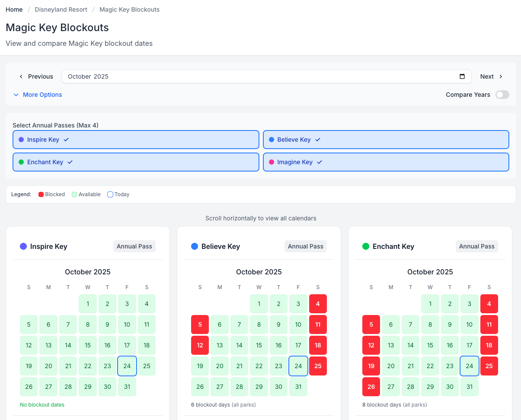Click the calendar picker icon in month field
The image size is (521, 420).
(462, 76)
